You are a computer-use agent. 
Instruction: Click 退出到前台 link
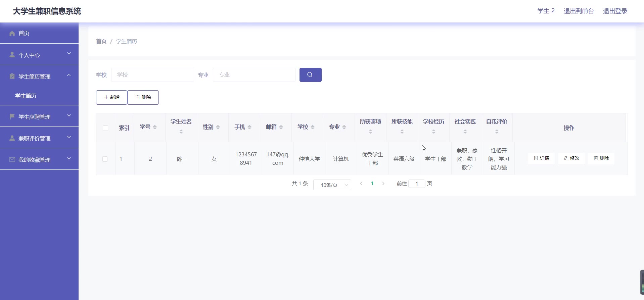(x=579, y=11)
